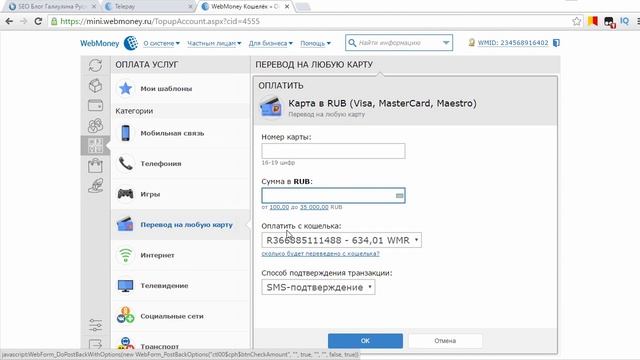Open the box icon in the left sidebar
This screenshot has width=640, height=360.
click(x=95, y=85)
